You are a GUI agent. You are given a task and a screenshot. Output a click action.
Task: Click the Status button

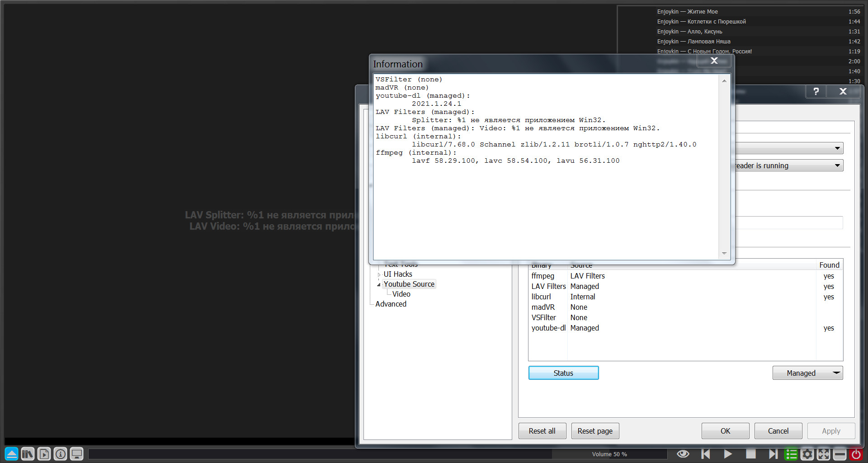(x=563, y=373)
